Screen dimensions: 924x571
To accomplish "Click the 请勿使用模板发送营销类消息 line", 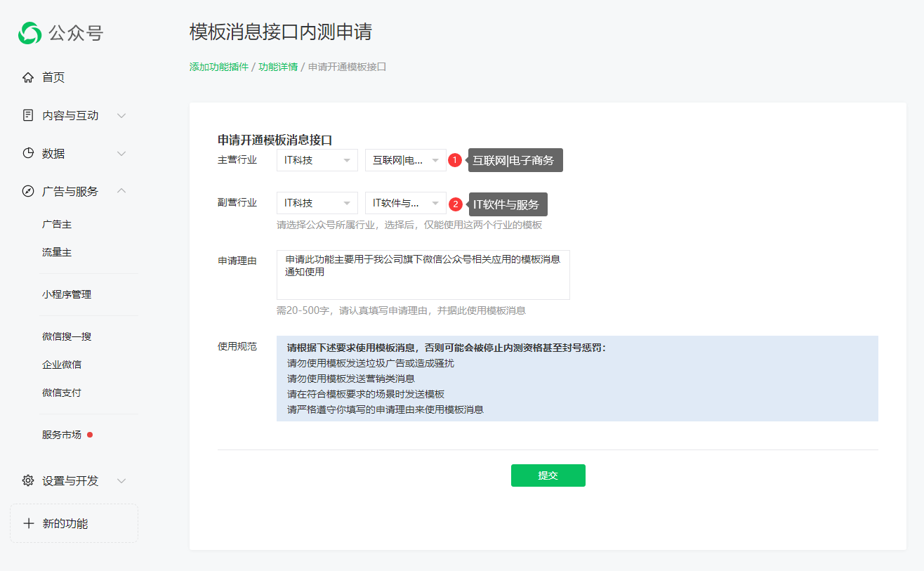I will [351, 379].
